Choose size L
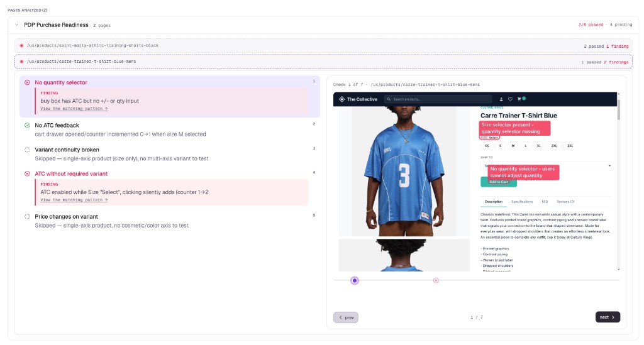This screenshot has width=644, height=345. click(x=525, y=146)
